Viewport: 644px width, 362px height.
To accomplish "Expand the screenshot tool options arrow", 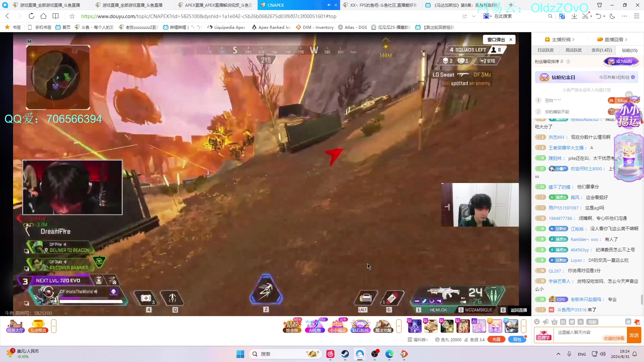I will tap(591, 16).
